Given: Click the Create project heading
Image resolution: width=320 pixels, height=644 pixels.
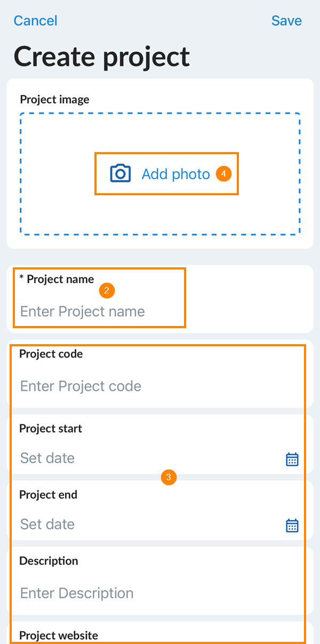Looking at the screenshot, I should coord(102,56).
